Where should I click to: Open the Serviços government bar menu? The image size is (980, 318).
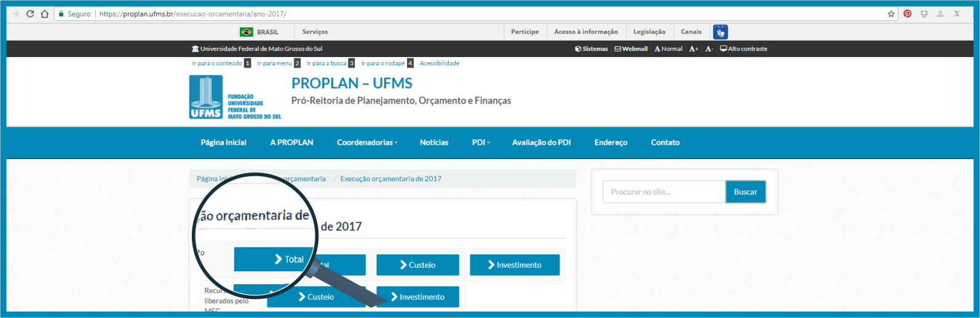(315, 32)
